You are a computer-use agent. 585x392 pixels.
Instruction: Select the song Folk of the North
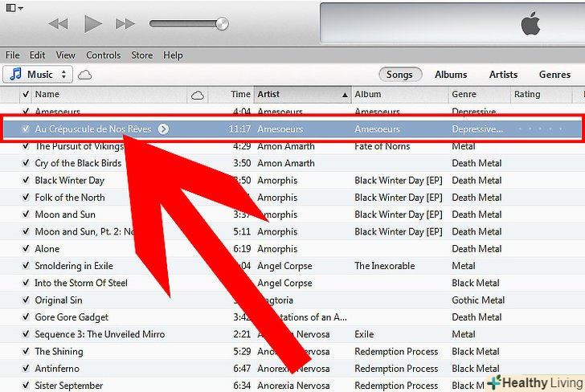[70, 198]
